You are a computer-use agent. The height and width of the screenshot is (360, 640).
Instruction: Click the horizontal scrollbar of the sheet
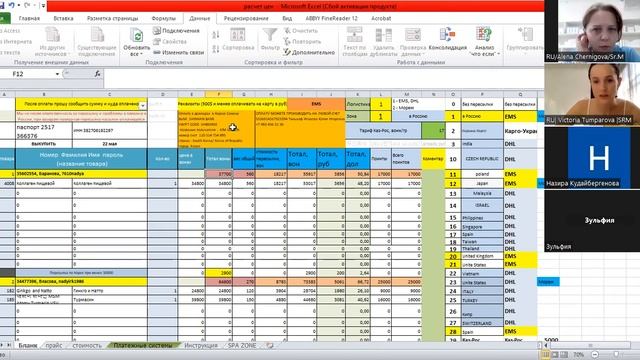(590, 346)
